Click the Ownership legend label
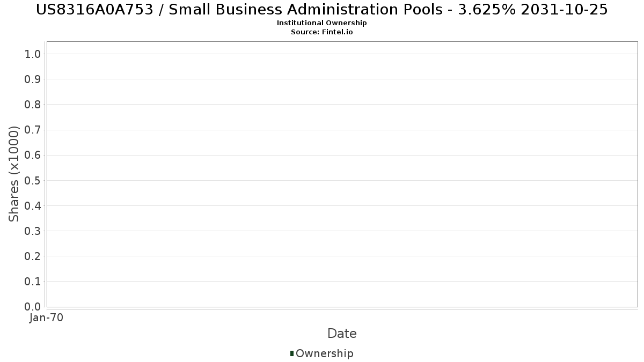 (x=324, y=353)
